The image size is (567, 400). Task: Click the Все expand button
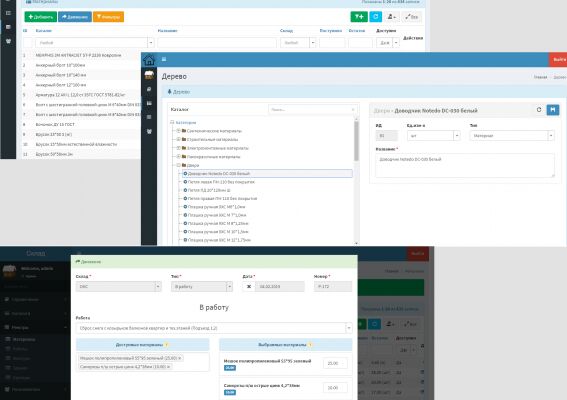[412, 17]
